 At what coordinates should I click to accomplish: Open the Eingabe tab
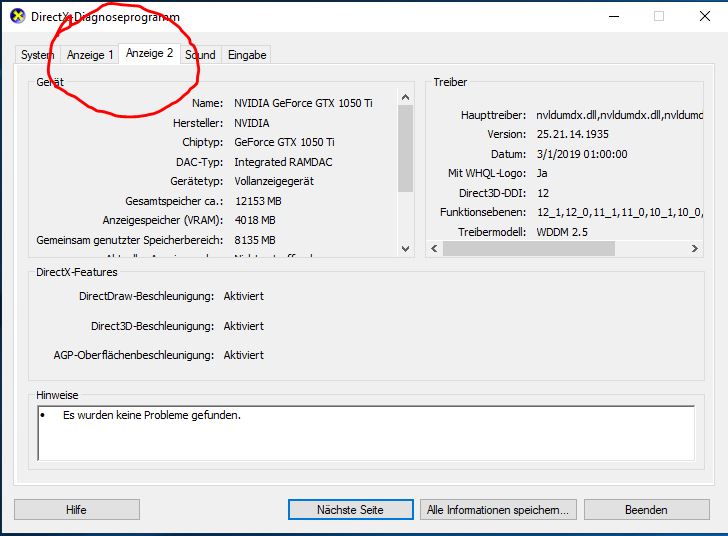tap(247, 55)
